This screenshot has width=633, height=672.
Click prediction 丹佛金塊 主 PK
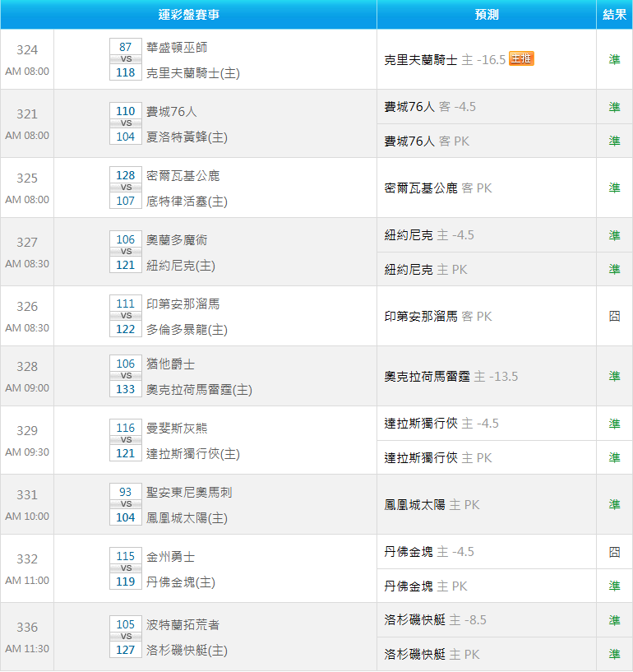(426, 586)
